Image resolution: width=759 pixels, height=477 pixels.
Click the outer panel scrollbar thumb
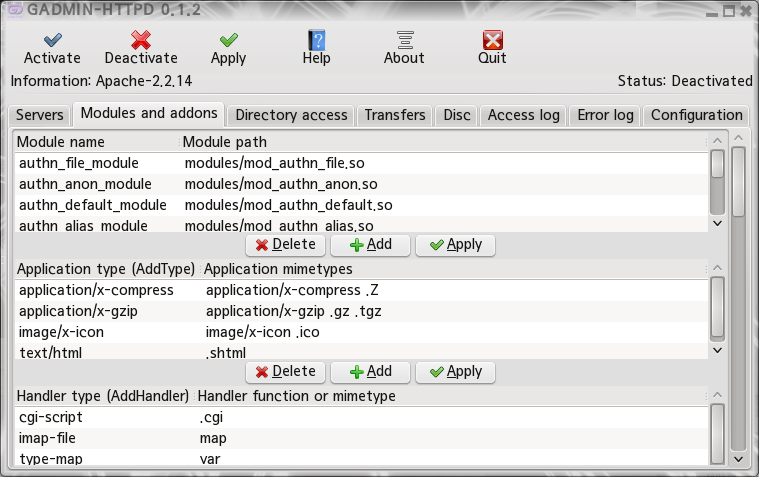click(738, 182)
